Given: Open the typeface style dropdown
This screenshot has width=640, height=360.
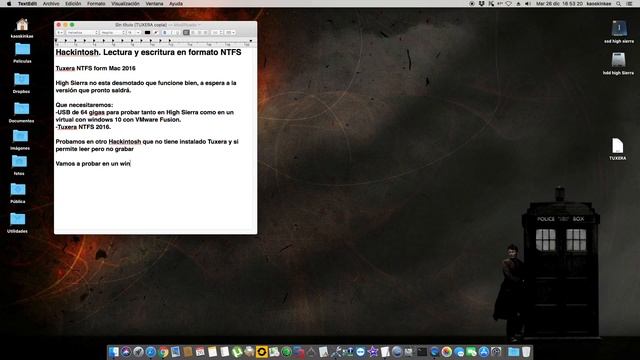Looking at the screenshot, I should pos(112,33).
